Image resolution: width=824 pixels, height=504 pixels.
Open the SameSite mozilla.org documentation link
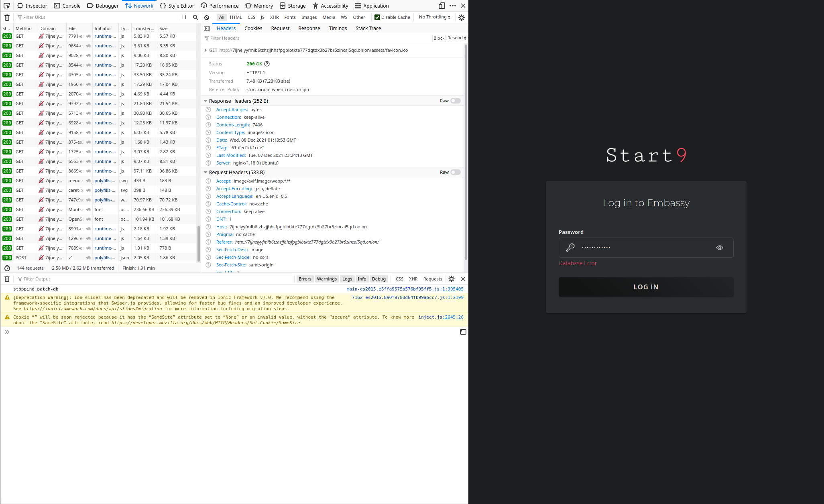(205, 323)
